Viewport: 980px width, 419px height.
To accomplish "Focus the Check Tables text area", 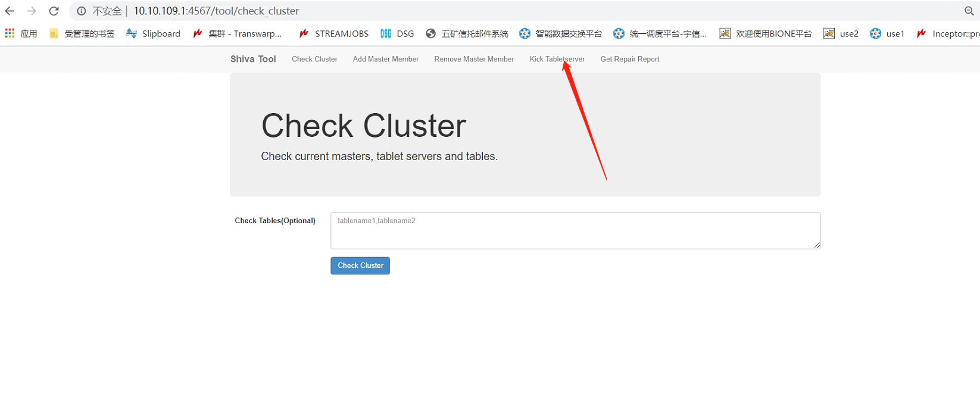I will tap(575, 230).
